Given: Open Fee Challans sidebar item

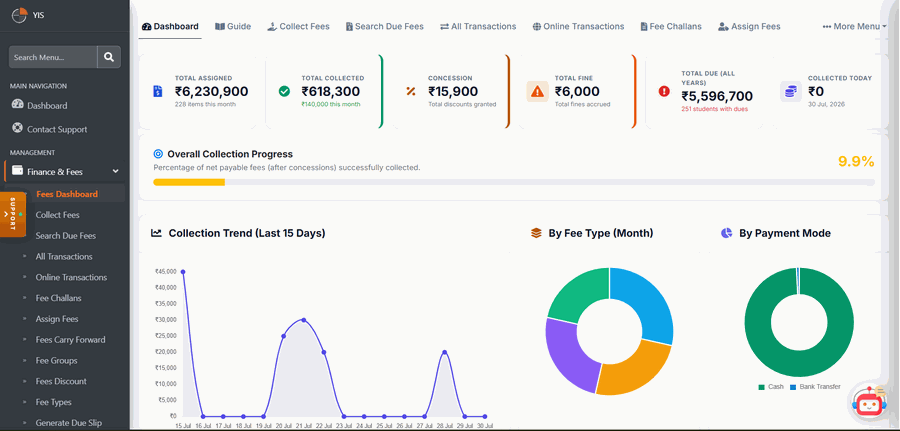Looking at the screenshot, I should click(x=59, y=298).
